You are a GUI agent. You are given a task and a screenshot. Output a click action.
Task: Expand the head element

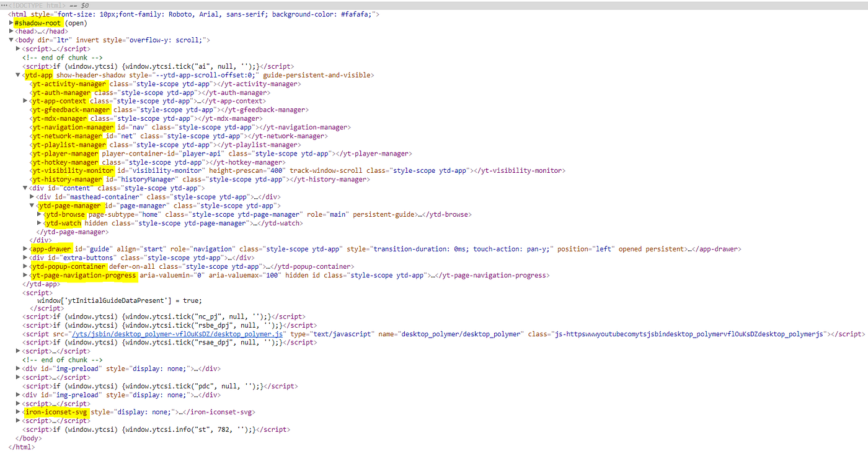click(11, 31)
